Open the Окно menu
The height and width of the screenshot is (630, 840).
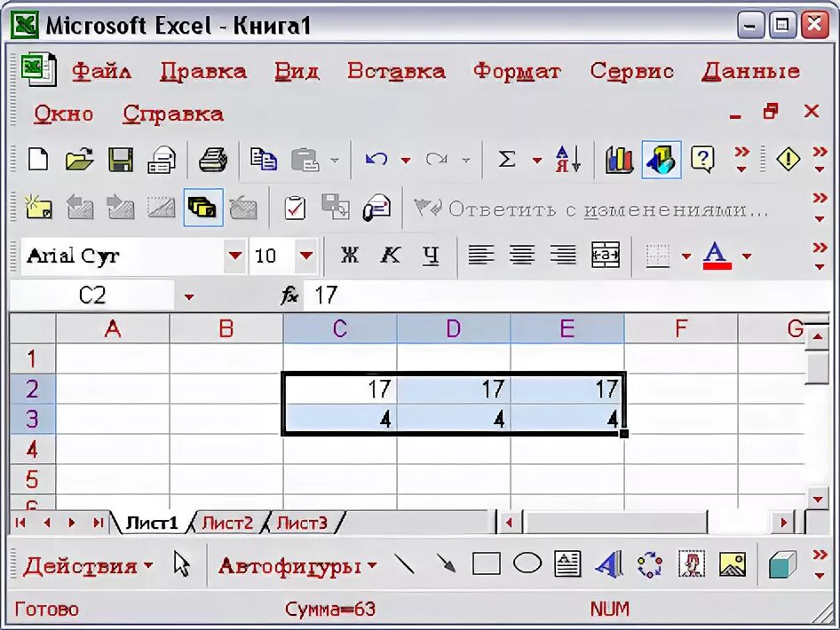(x=64, y=114)
